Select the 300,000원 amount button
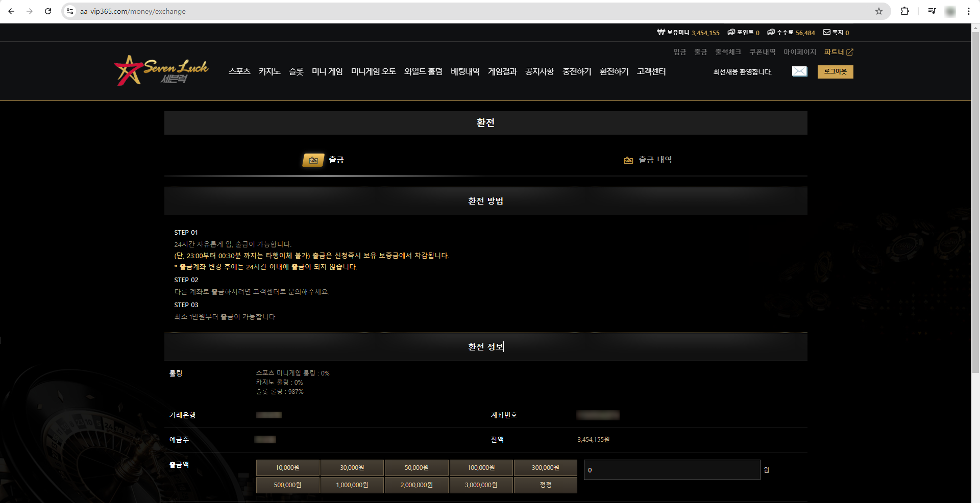 pyautogui.click(x=546, y=468)
